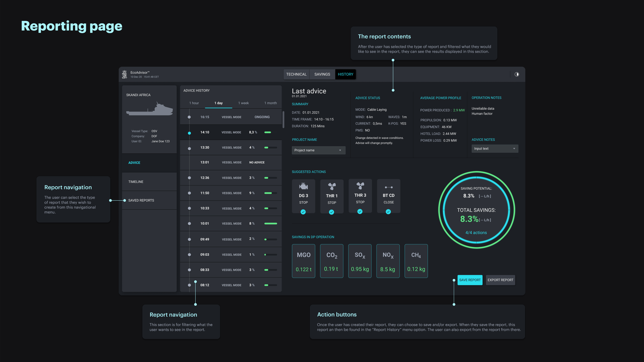Screen dimensions: 644x362
Task: Open the 10:01 vessel mode entry
Action: point(231,224)
